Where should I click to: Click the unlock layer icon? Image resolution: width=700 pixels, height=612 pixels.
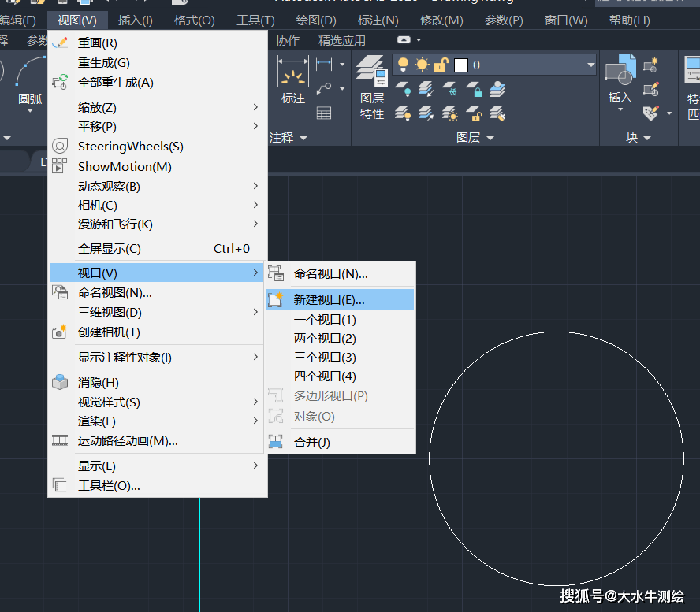[474, 113]
